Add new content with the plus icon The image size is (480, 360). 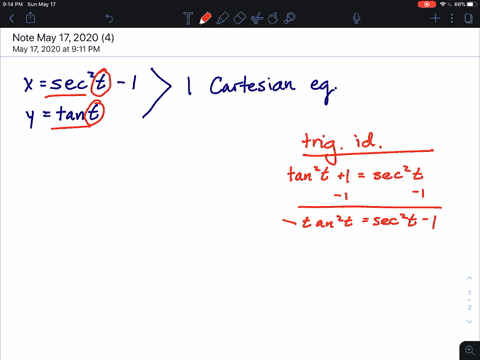coord(435,18)
